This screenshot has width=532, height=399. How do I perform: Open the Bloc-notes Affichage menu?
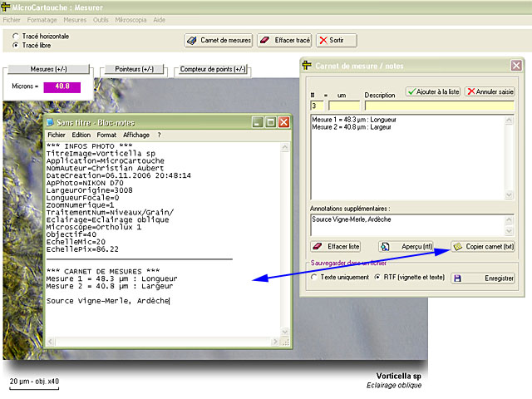click(136, 135)
